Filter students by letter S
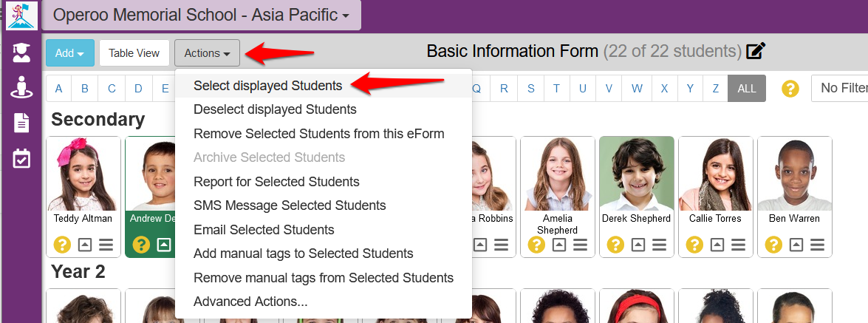868x323 pixels. click(531, 89)
